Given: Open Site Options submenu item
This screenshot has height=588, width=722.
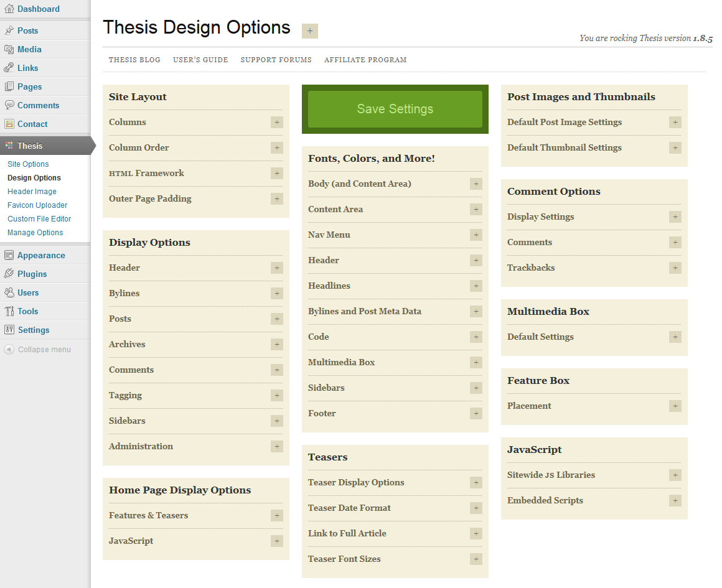Looking at the screenshot, I should (28, 164).
